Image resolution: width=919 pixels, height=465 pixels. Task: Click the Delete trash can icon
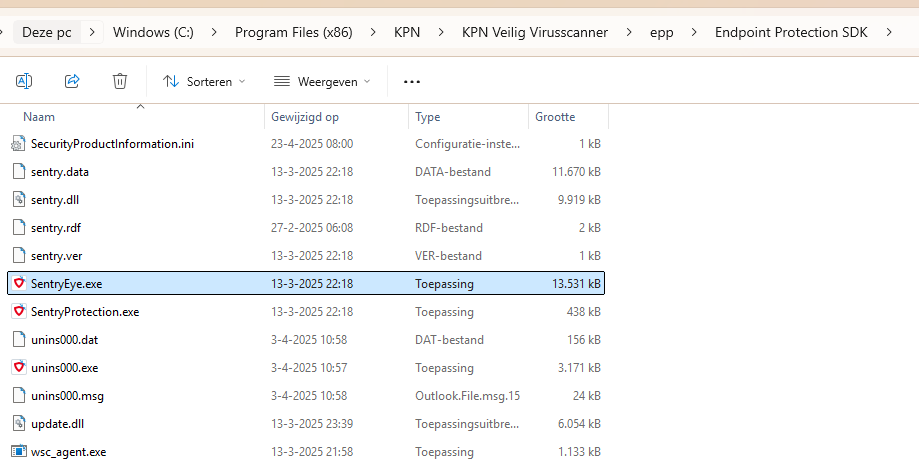pos(120,81)
